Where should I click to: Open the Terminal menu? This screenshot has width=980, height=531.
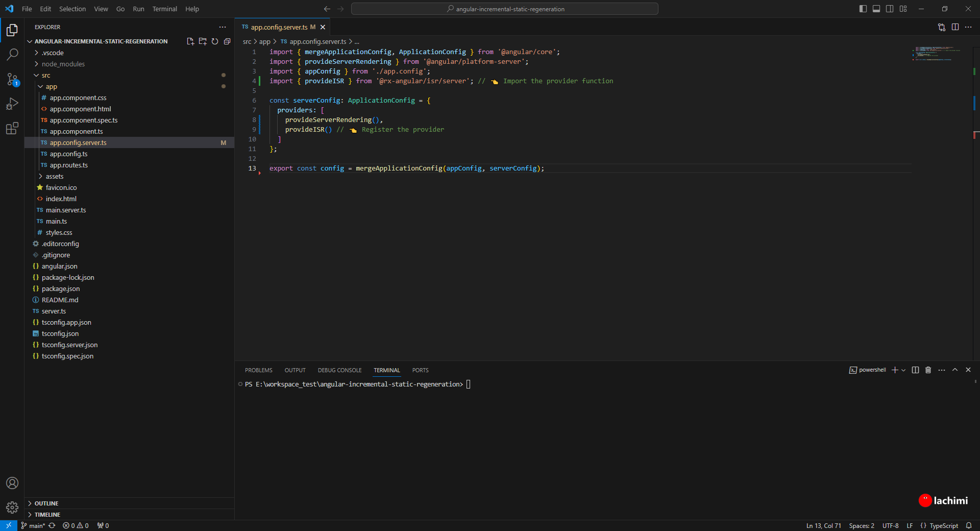(164, 9)
